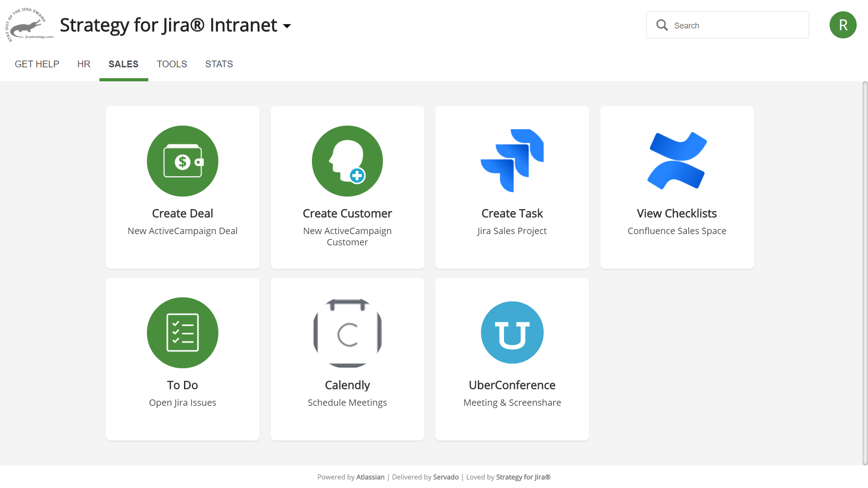The width and height of the screenshot is (868, 488).
Task: Click the search magnifier icon
Action: pyautogui.click(x=662, y=25)
